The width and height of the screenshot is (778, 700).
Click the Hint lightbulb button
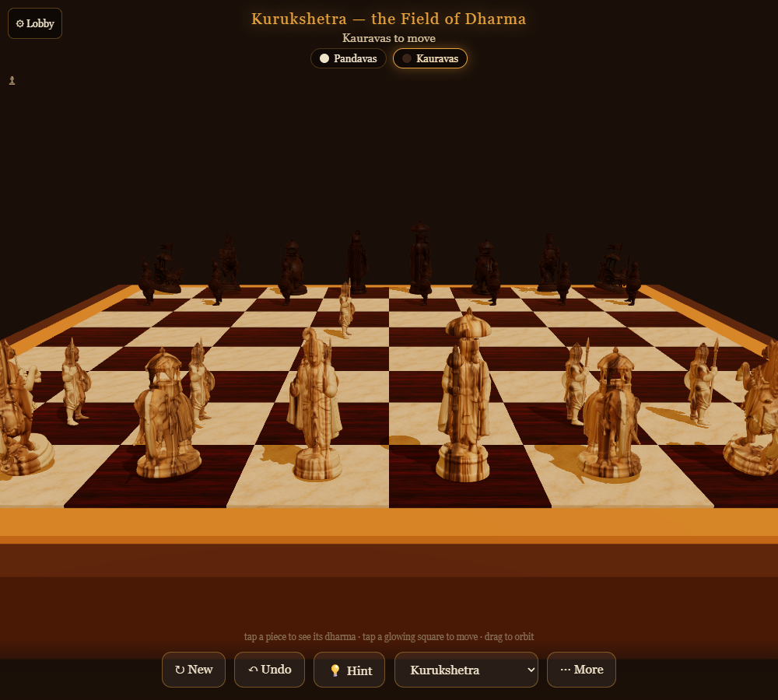click(349, 669)
